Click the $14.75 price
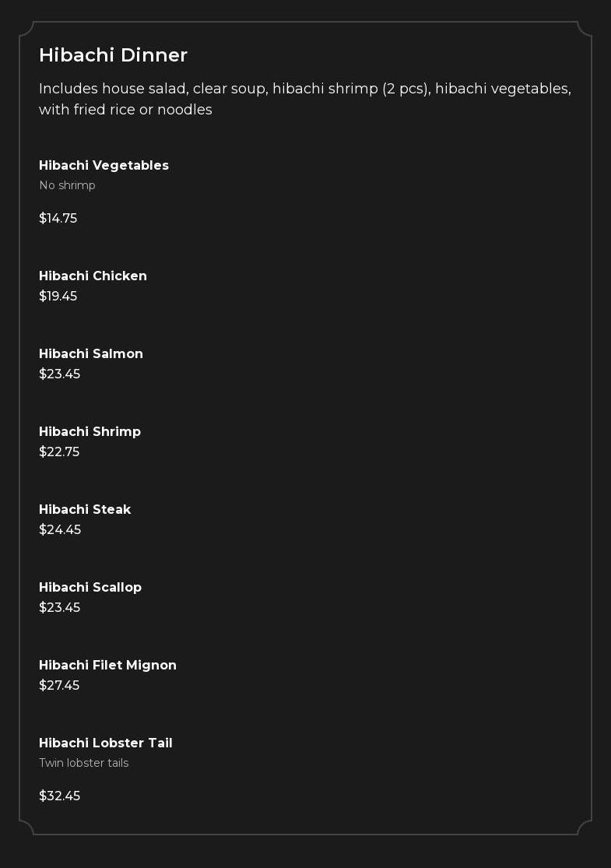 pyautogui.click(x=58, y=218)
